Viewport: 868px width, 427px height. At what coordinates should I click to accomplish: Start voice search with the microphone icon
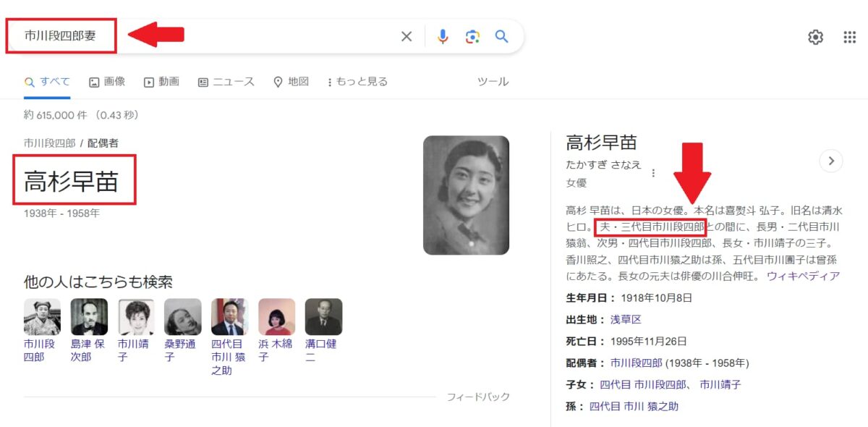[x=443, y=37]
